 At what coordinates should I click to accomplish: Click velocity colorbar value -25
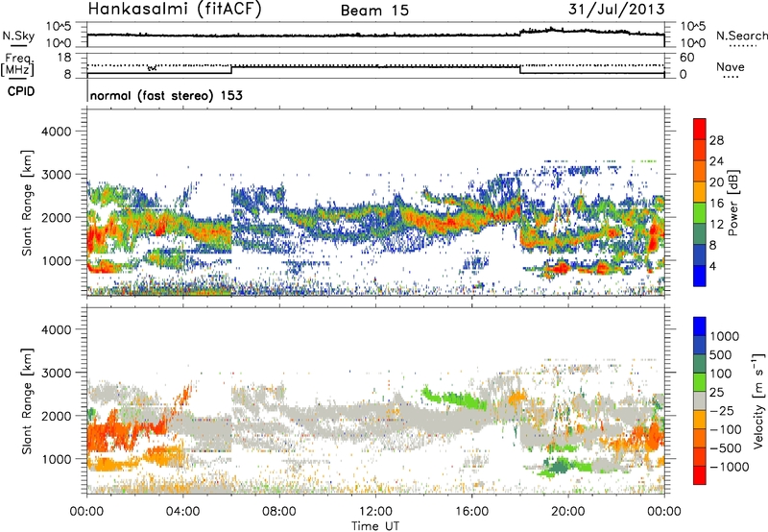pyautogui.click(x=724, y=410)
